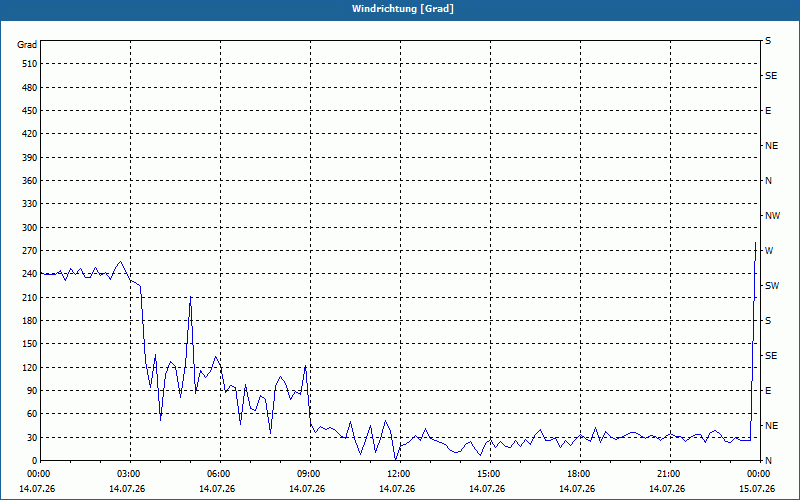800x500 pixels.
Task: Click the 210 y-axis value
Action: click(x=30, y=297)
